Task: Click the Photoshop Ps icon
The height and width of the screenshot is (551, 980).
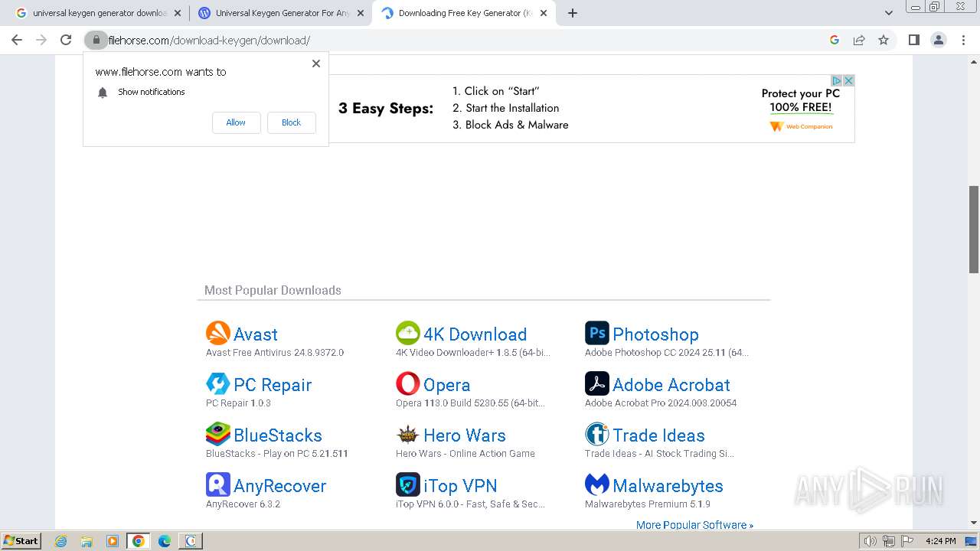Action: tap(597, 333)
